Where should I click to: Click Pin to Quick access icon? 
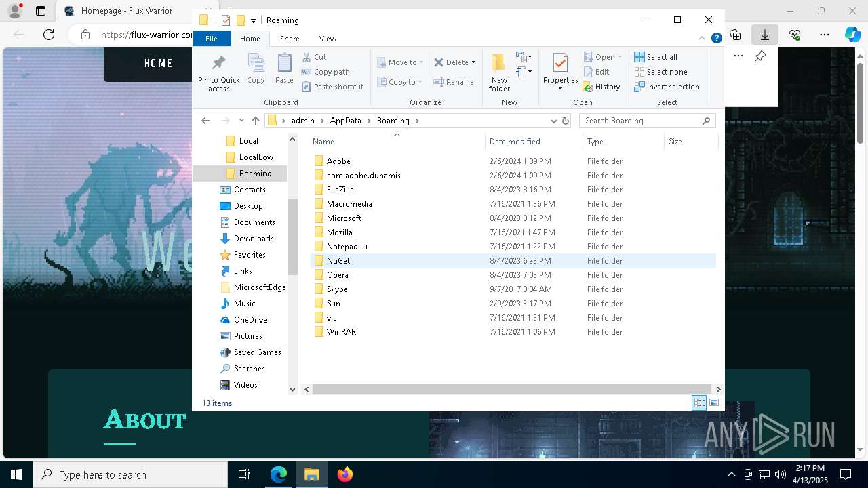pos(218,73)
